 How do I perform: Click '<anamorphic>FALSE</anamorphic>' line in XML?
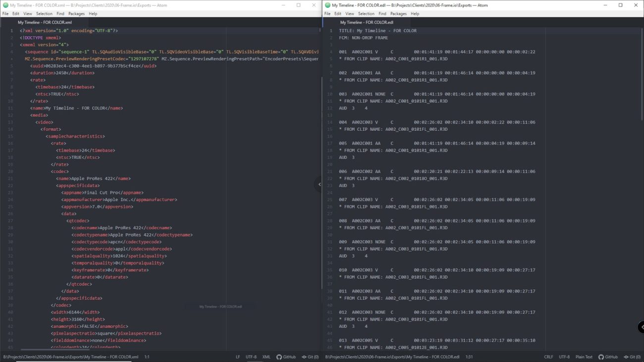pyautogui.click(x=89, y=326)
